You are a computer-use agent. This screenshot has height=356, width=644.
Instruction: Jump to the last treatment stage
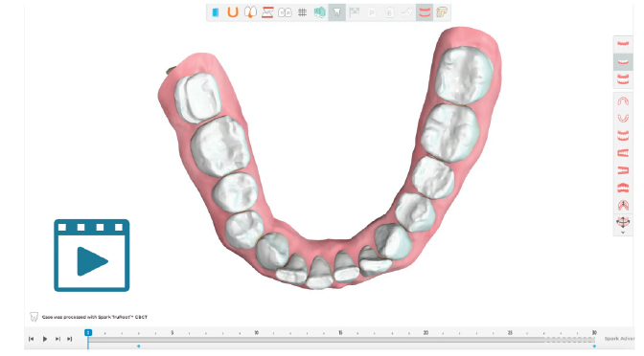69,339
